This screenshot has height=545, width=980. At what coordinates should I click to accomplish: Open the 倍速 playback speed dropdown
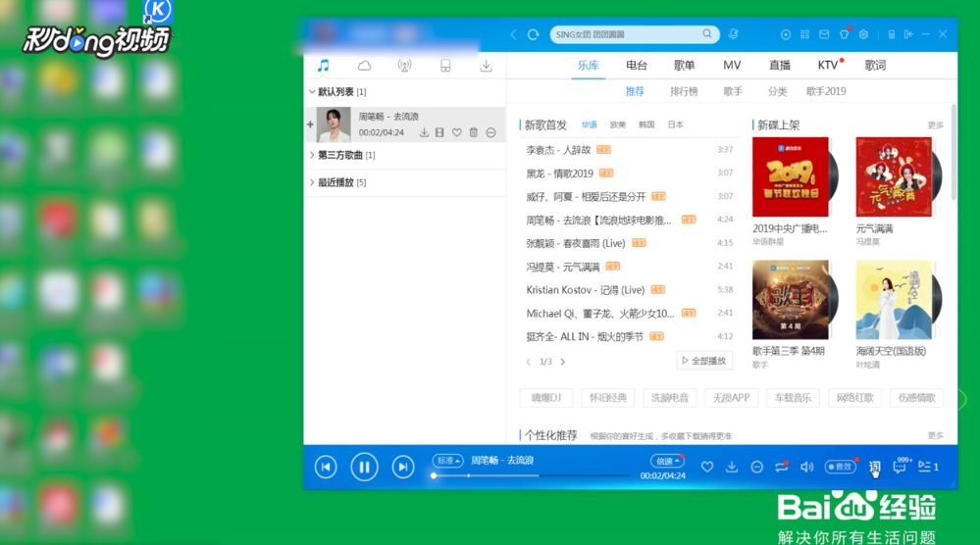click(667, 461)
